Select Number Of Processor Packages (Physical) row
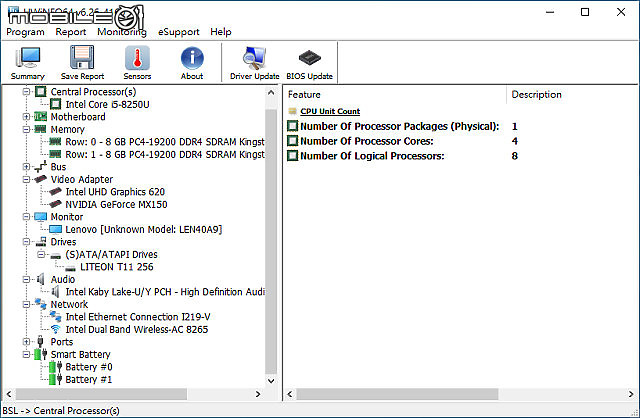Screen dimensions: 640x418 click(x=400, y=127)
